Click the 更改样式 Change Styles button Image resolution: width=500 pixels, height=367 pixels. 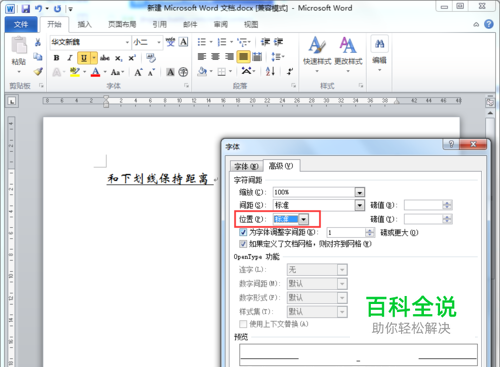point(348,54)
